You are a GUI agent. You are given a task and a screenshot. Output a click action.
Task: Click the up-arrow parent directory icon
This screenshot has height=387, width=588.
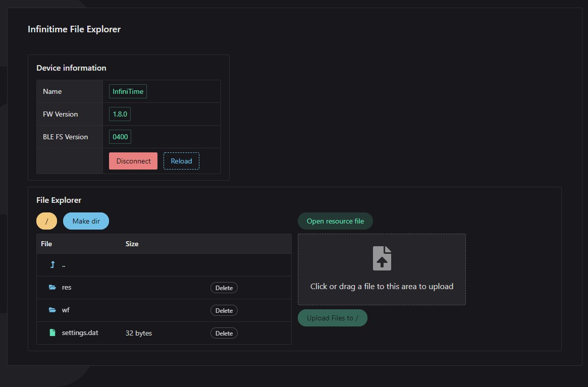[x=52, y=265]
